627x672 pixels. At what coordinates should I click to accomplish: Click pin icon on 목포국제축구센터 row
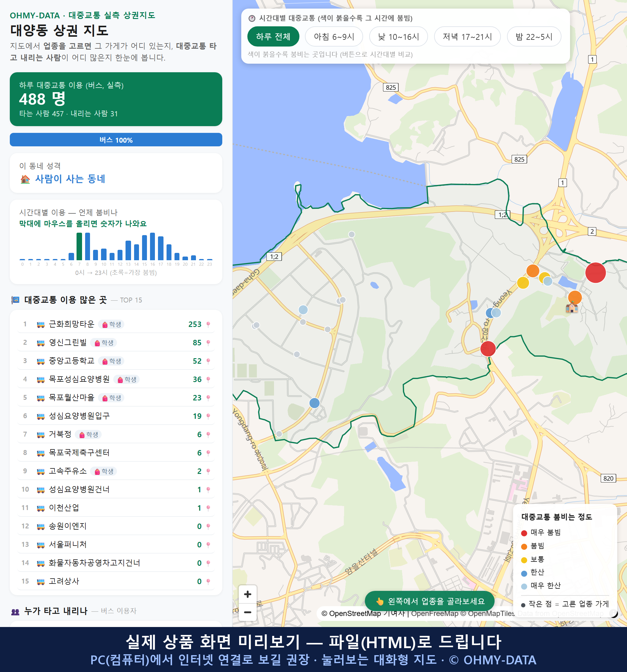[x=208, y=453]
